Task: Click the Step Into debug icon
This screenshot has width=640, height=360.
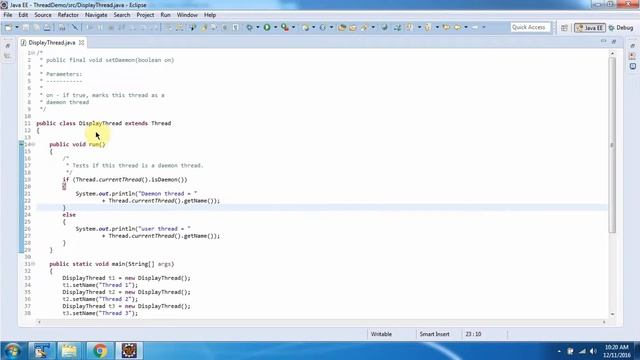Action: click(x=132, y=27)
